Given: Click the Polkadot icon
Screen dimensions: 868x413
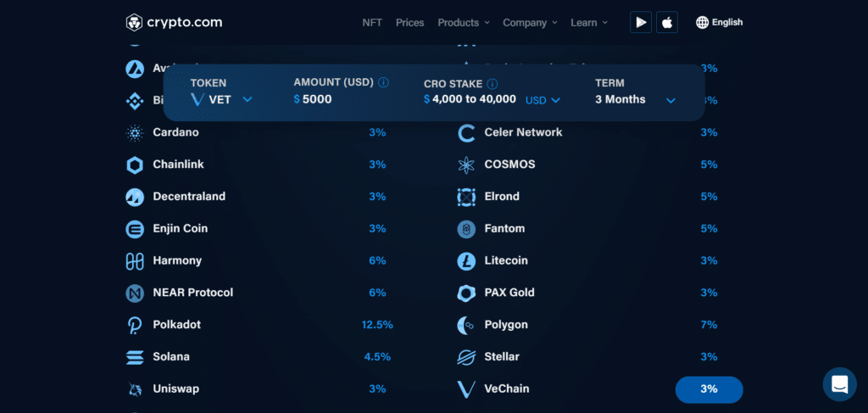Looking at the screenshot, I should click(135, 325).
